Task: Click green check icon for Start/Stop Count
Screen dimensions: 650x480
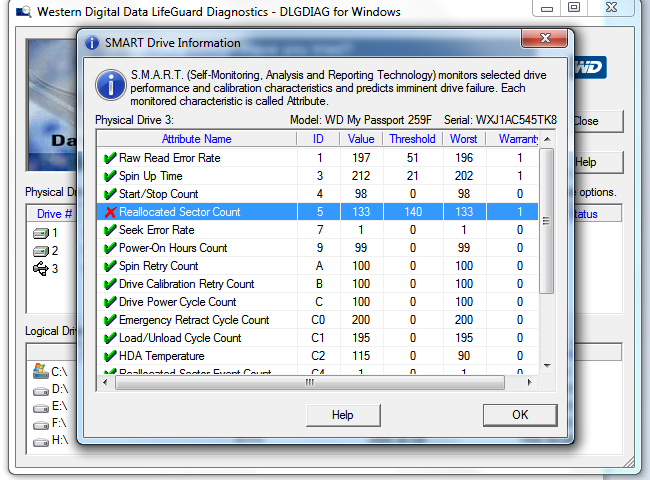Action: [x=110, y=194]
